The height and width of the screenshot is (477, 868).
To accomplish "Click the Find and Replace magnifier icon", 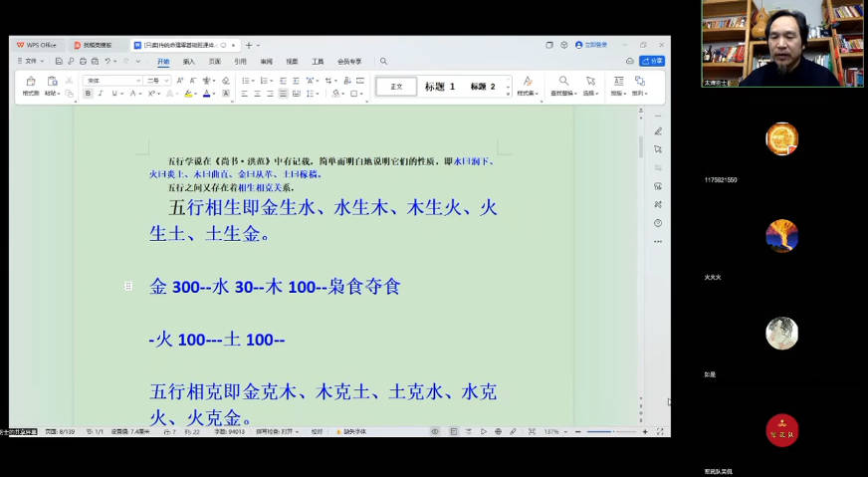I will click(x=563, y=82).
